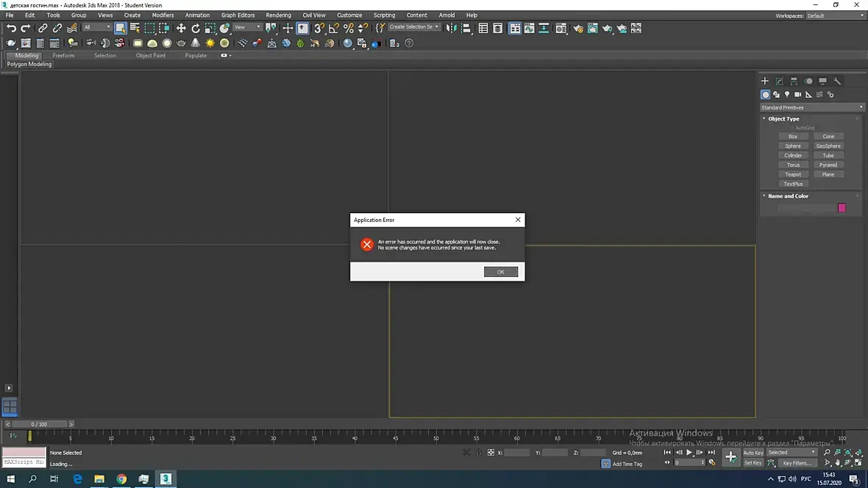Toggle Absolute/Offset transform type-in mode
868x488 pixels.
pos(491,453)
